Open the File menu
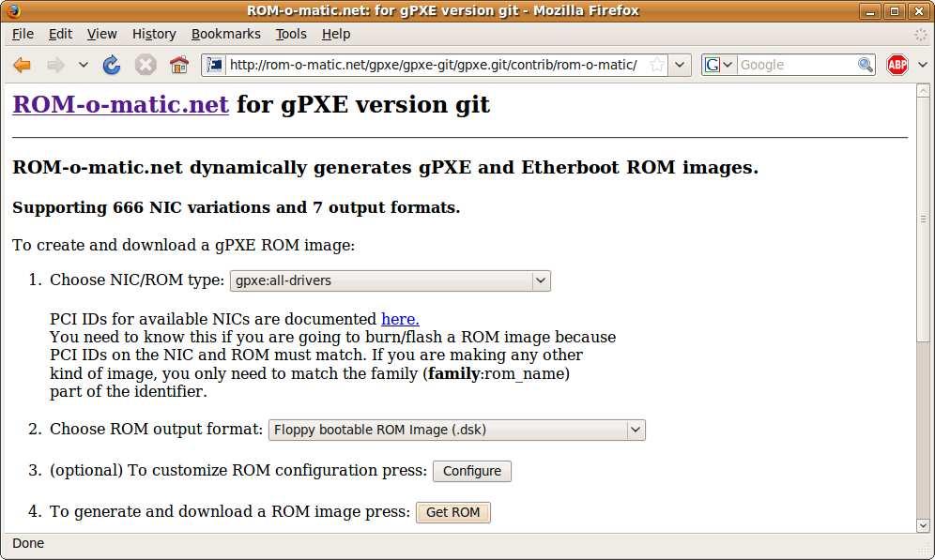 (x=23, y=34)
